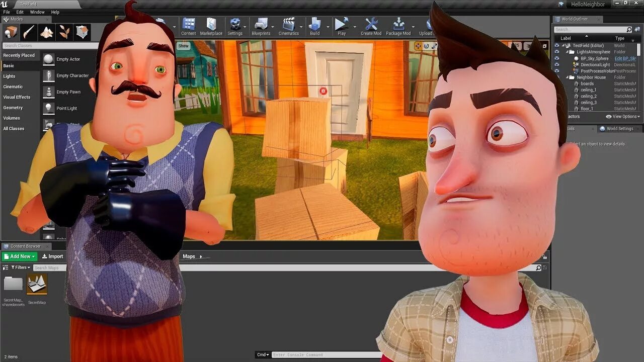
Task: Toggle visibility of DirectionalLight
Action: (556, 65)
